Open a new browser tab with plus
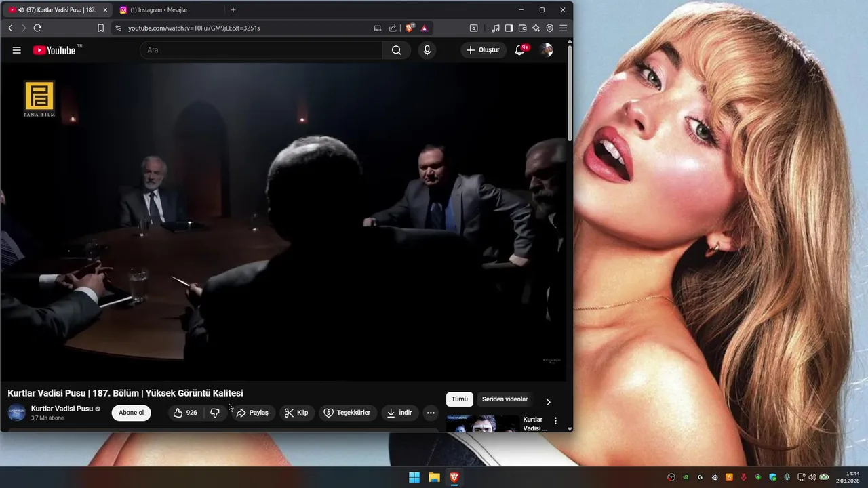This screenshot has height=488, width=868. click(x=233, y=10)
